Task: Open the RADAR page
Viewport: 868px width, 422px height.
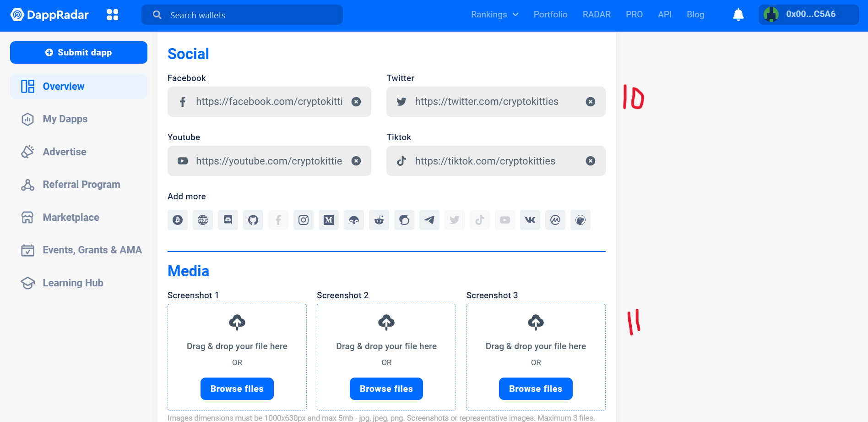Action: (x=597, y=15)
